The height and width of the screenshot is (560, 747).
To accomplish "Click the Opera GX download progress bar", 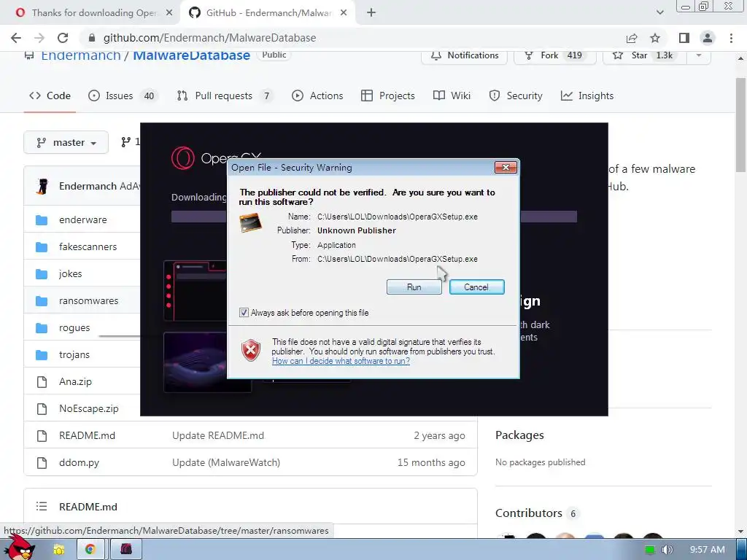I will [x=374, y=217].
